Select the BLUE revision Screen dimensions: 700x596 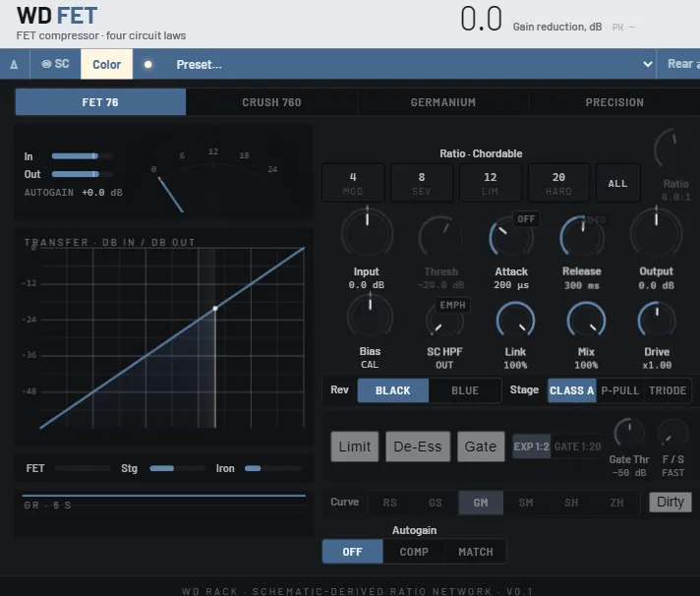(465, 390)
